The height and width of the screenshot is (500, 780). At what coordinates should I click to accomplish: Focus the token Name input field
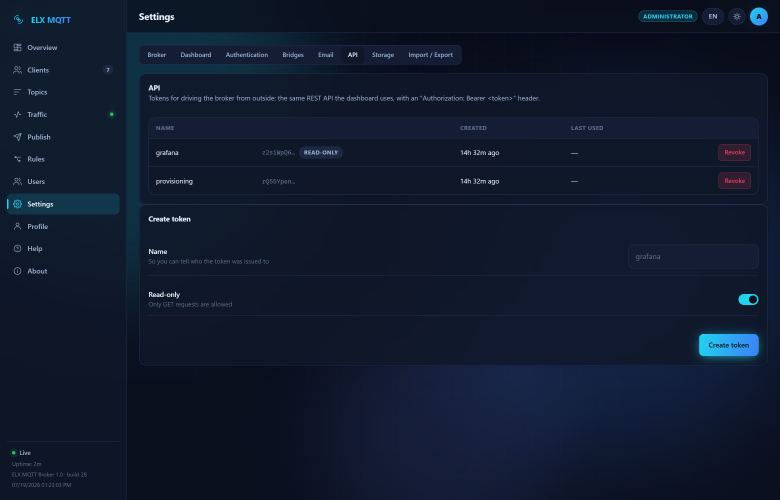click(x=693, y=257)
